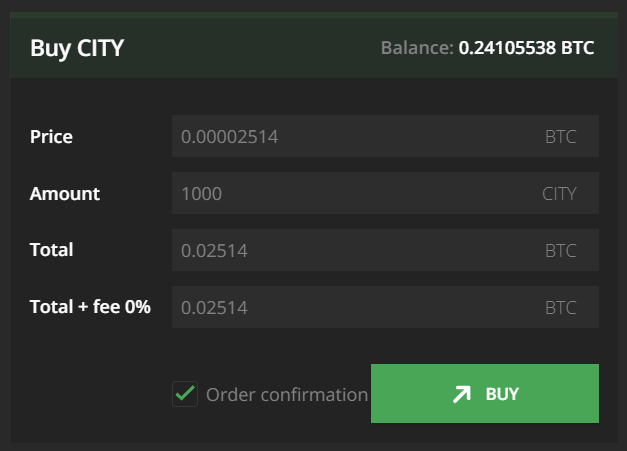Image resolution: width=627 pixels, height=451 pixels.
Task: Click the 'Amount' row label
Action: coord(65,193)
